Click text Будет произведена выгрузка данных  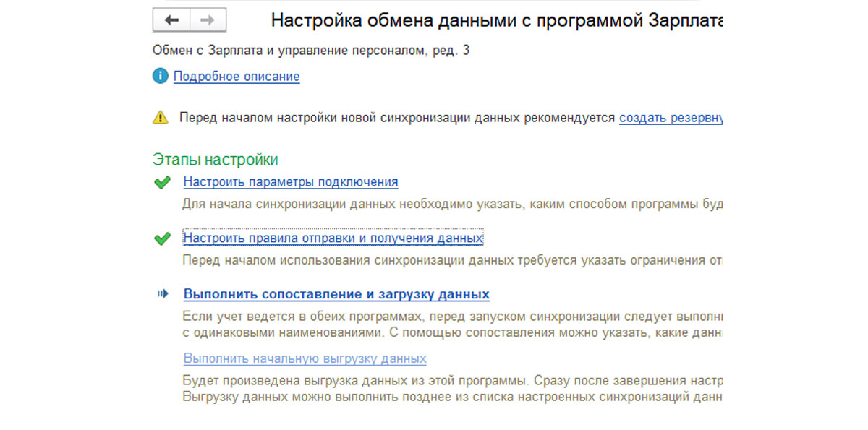[x=452, y=381]
